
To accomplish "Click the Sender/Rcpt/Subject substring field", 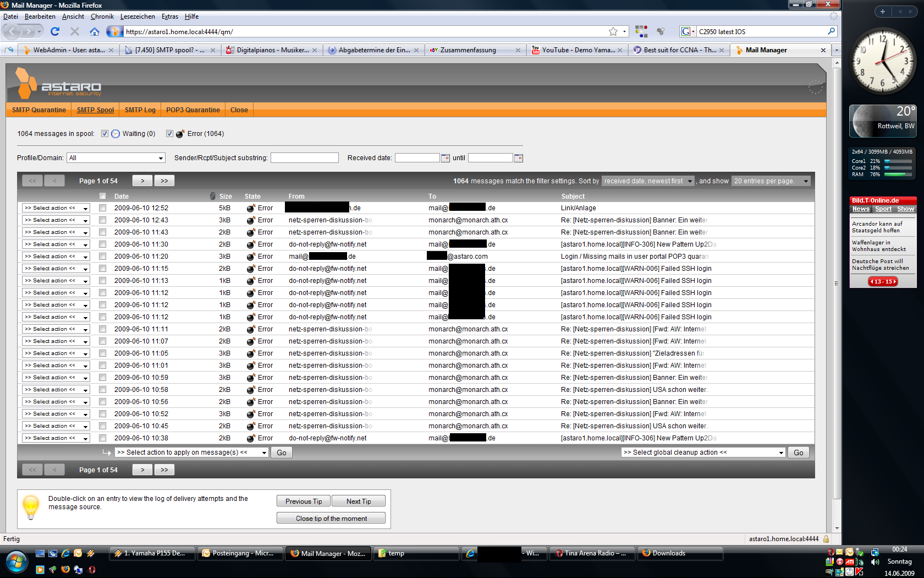I will [x=305, y=158].
